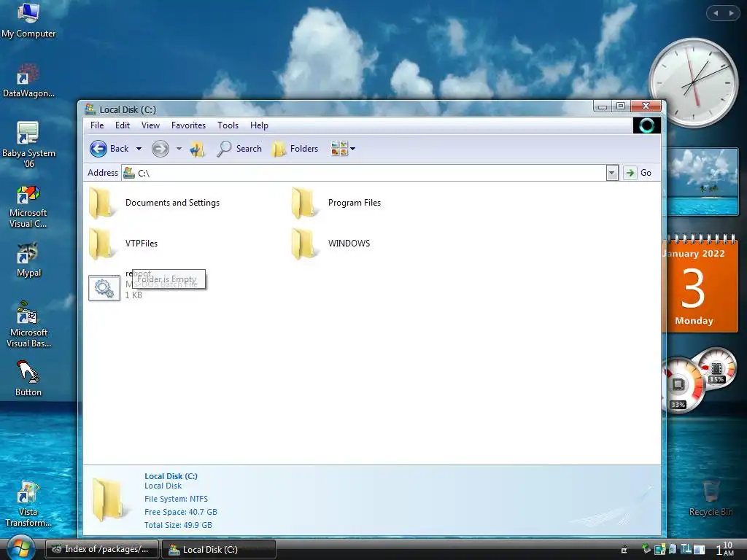Click the Go button beside address bar
This screenshot has height=560, width=747.
(638, 173)
